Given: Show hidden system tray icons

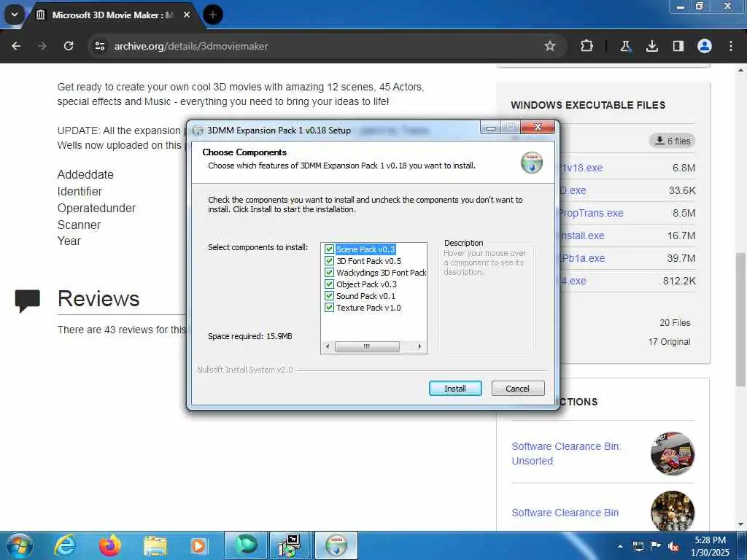Looking at the screenshot, I should [x=620, y=546].
